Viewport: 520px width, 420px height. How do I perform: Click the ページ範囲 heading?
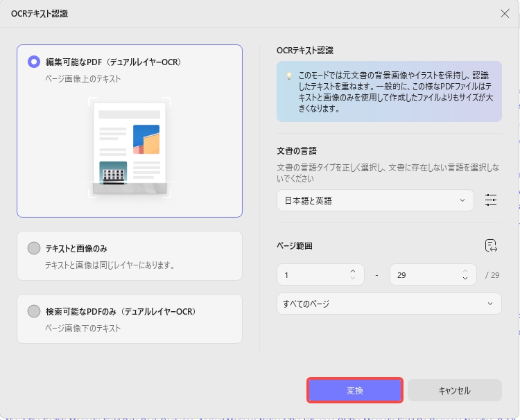(x=295, y=246)
